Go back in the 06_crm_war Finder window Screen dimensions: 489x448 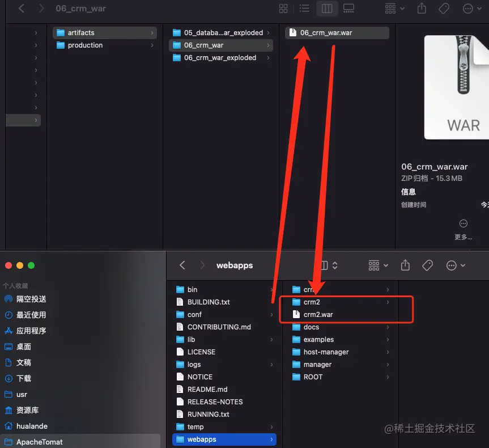click(x=21, y=9)
